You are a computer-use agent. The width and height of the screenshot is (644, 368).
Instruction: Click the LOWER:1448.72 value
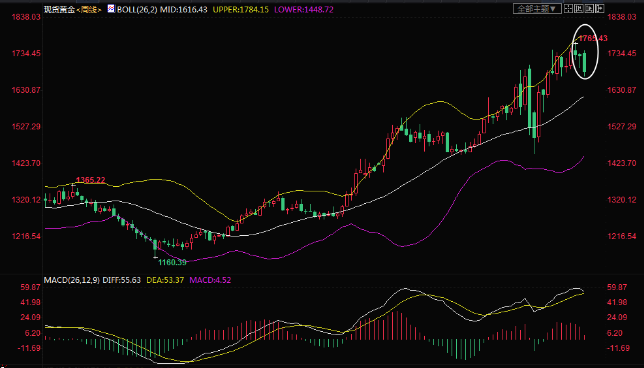(x=304, y=9)
